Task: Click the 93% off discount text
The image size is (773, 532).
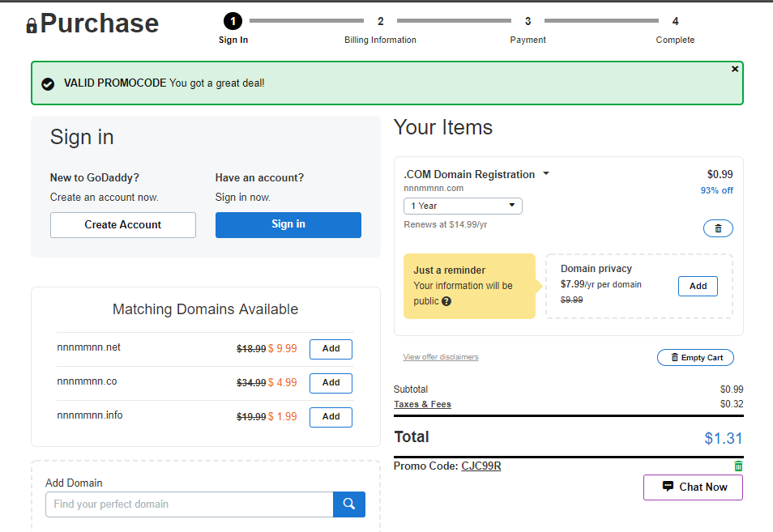Action: (717, 190)
